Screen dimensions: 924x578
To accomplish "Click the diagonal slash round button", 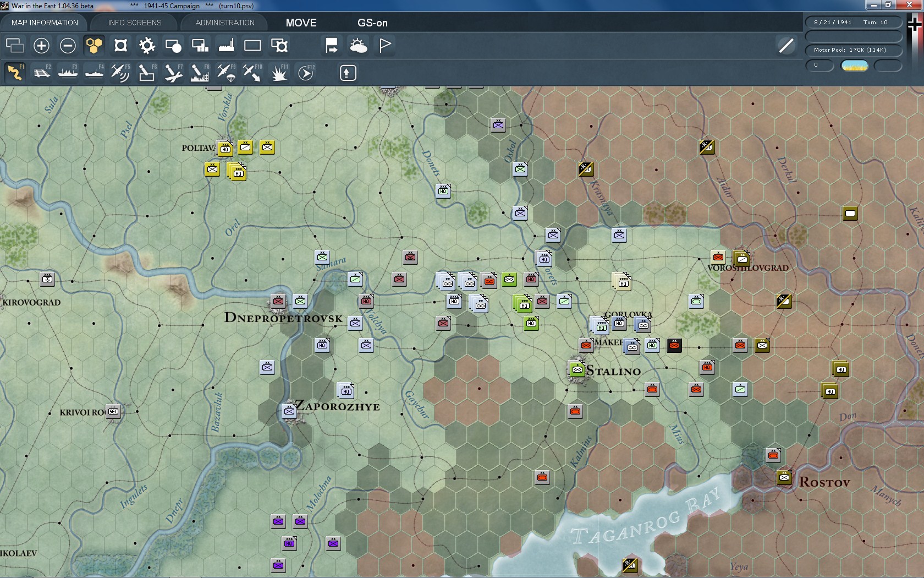I will pos(786,46).
